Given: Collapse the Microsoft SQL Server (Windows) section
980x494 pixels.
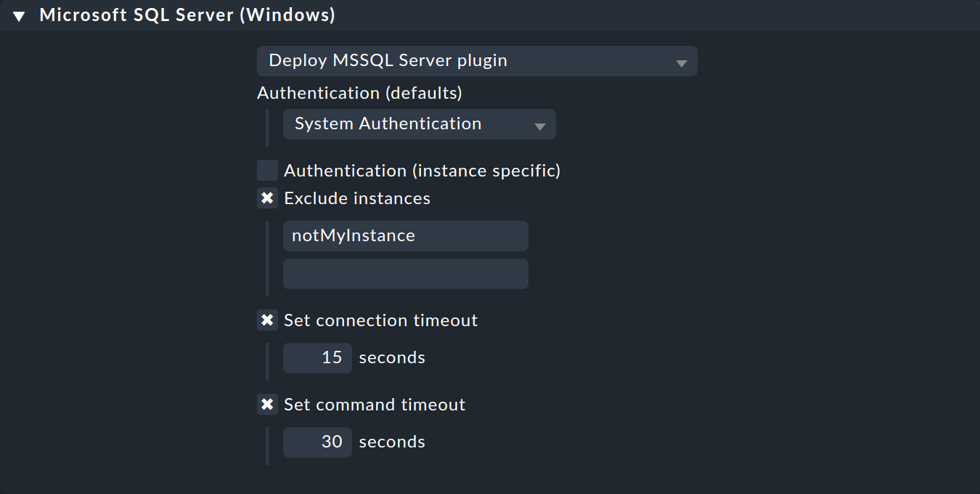Looking at the screenshot, I should (20, 16).
